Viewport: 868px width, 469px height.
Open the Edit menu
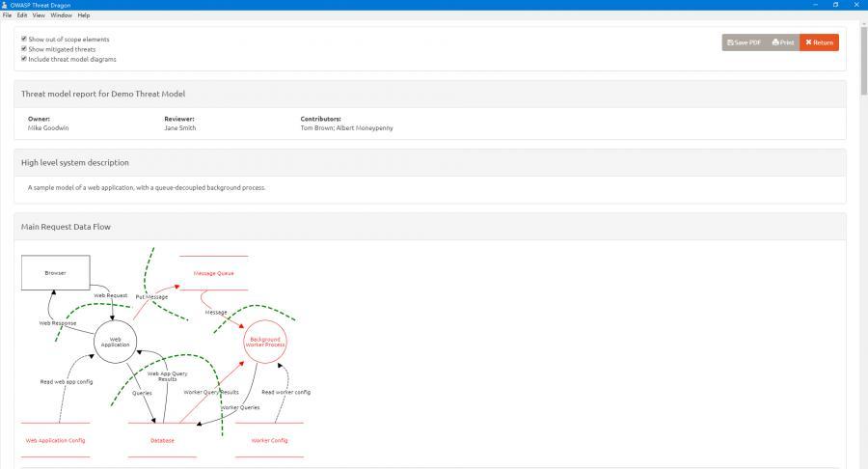(22, 15)
